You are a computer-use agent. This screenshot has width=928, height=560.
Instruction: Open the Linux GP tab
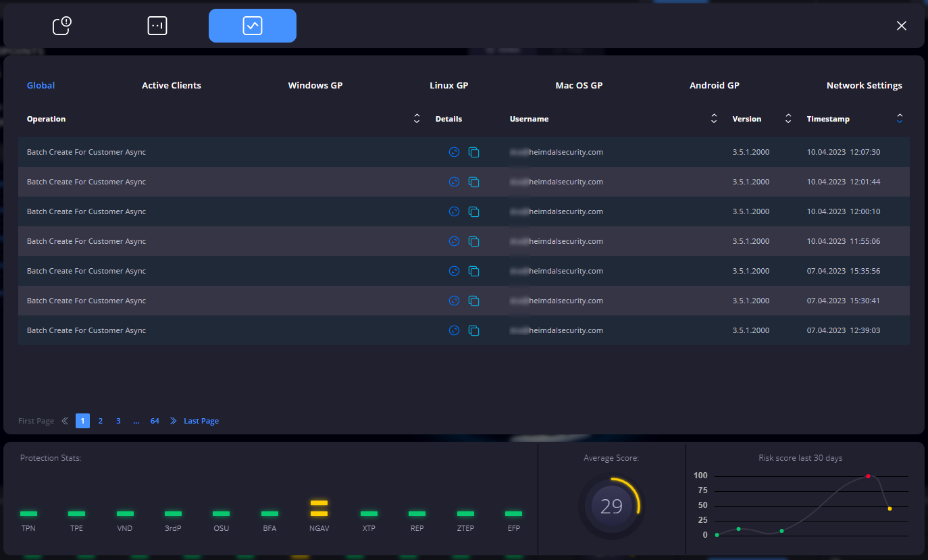(449, 86)
